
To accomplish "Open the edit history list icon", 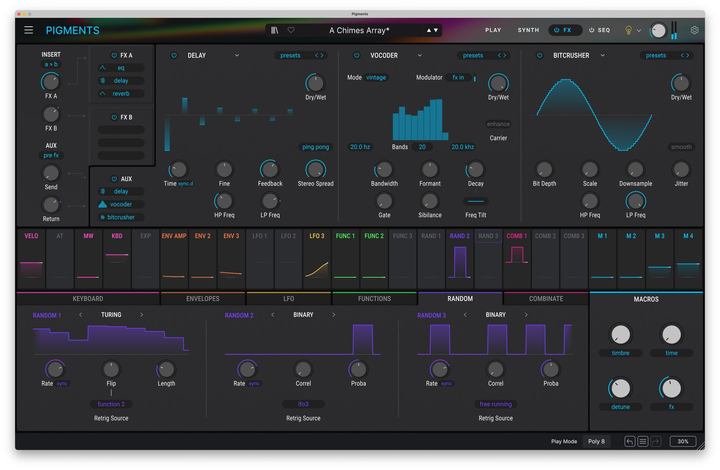I will pos(642,441).
